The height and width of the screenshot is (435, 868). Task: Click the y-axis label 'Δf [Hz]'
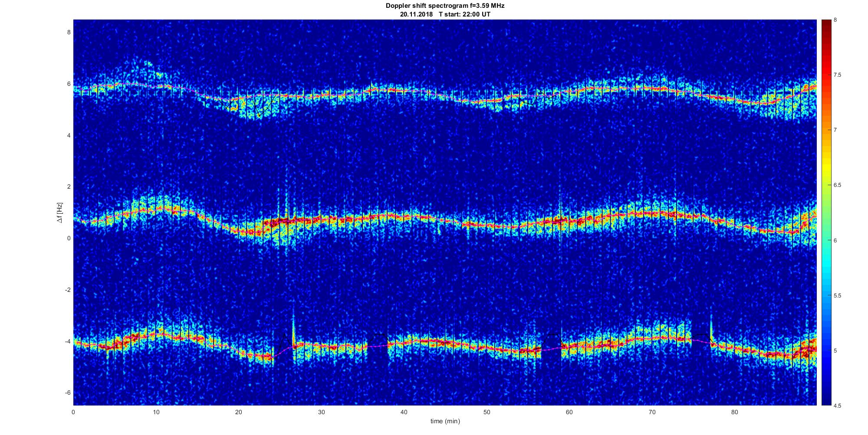pyautogui.click(x=60, y=213)
